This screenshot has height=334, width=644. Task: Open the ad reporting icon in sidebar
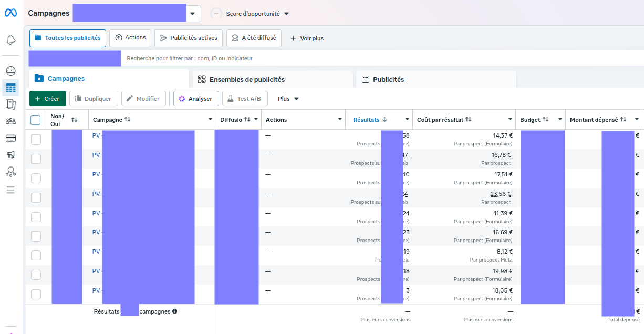pyautogui.click(x=11, y=105)
